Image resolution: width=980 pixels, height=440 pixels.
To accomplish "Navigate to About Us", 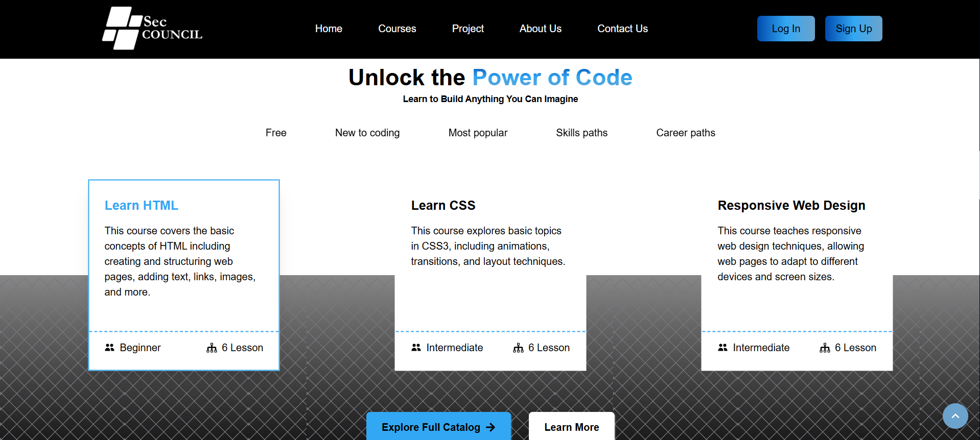I will pos(540,29).
